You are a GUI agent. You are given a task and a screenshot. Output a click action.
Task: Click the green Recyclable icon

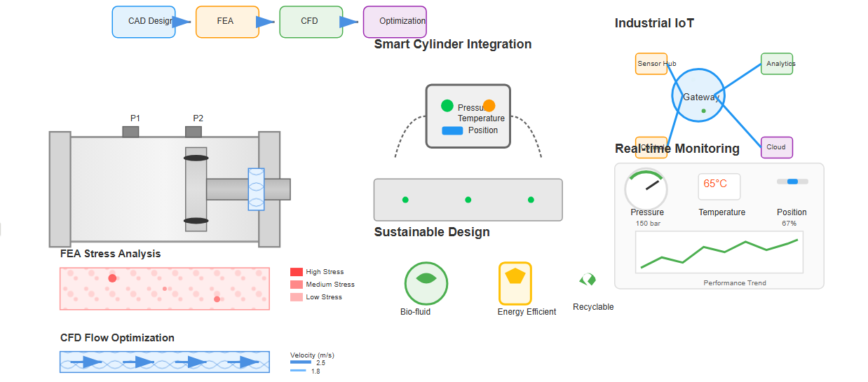[588, 280]
